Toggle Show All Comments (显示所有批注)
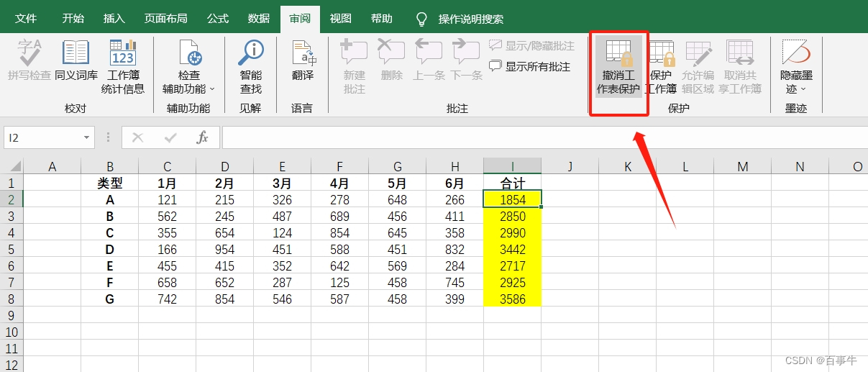 click(530, 66)
